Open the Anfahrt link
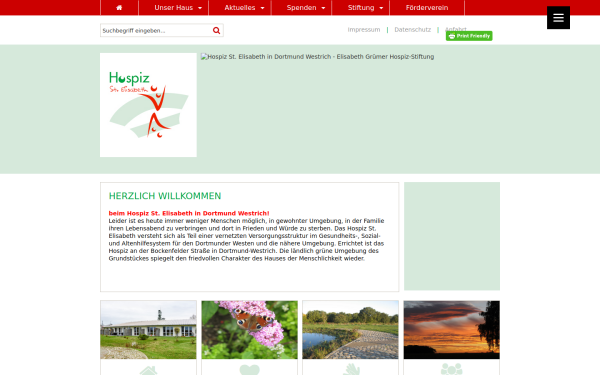This screenshot has width=600, height=375. (x=456, y=29)
